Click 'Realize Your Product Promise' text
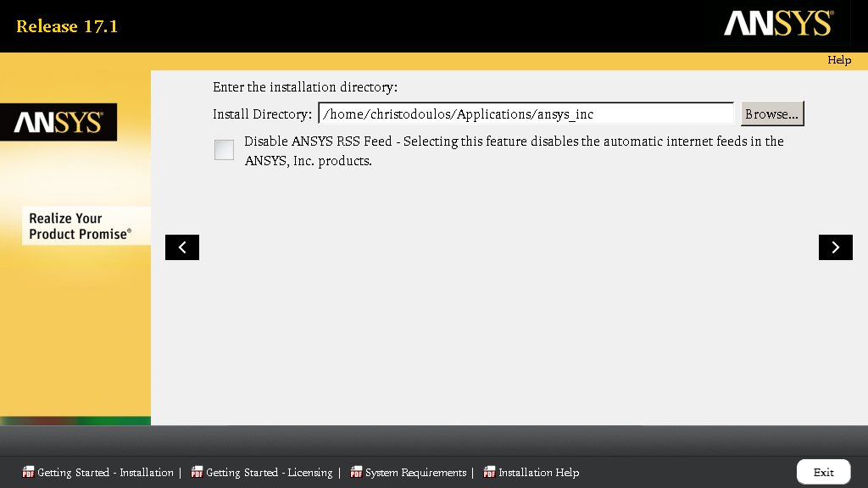The width and height of the screenshot is (868, 488). (81, 226)
